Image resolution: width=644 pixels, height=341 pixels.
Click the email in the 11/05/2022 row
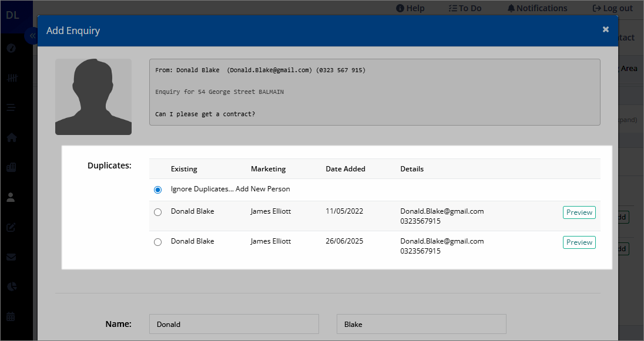(x=442, y=211)
